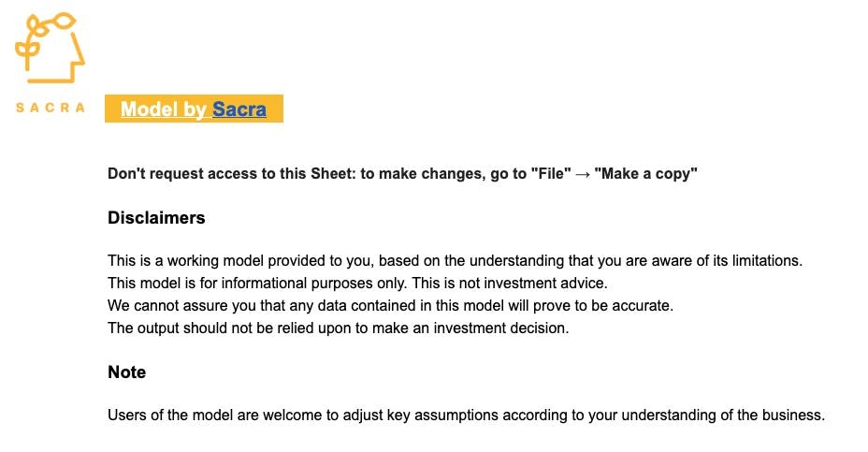Click the quoted "Make a copy" text

click(x=645, y=174)
